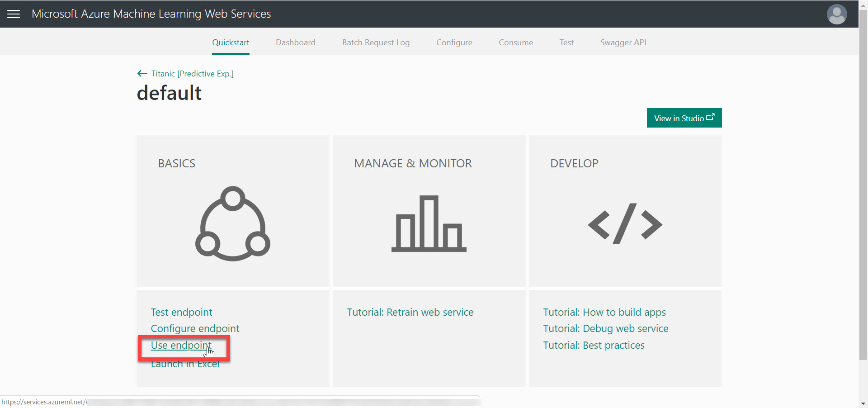
Task: Open the Swagger API tab
Action: [623, 43]
